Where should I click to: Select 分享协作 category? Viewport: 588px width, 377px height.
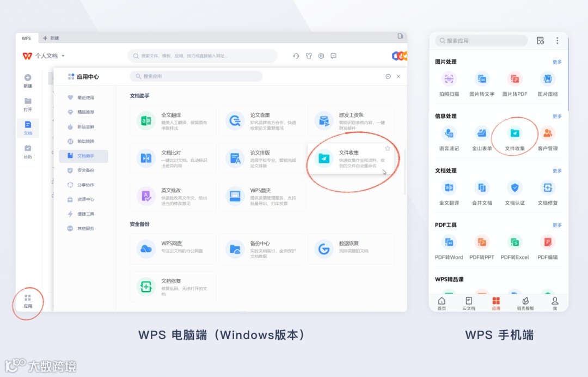point(83,185)
